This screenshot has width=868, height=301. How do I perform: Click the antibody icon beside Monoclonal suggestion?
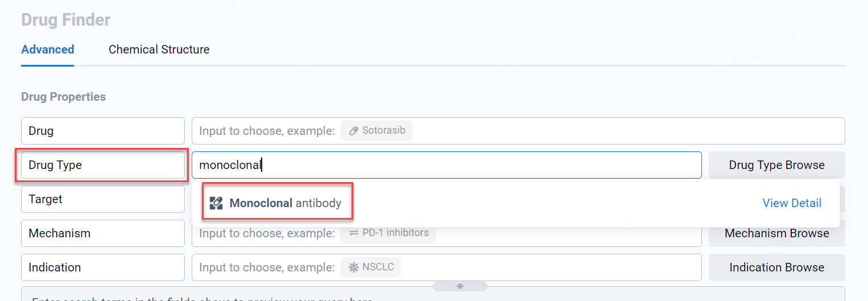tap(216, 203)
